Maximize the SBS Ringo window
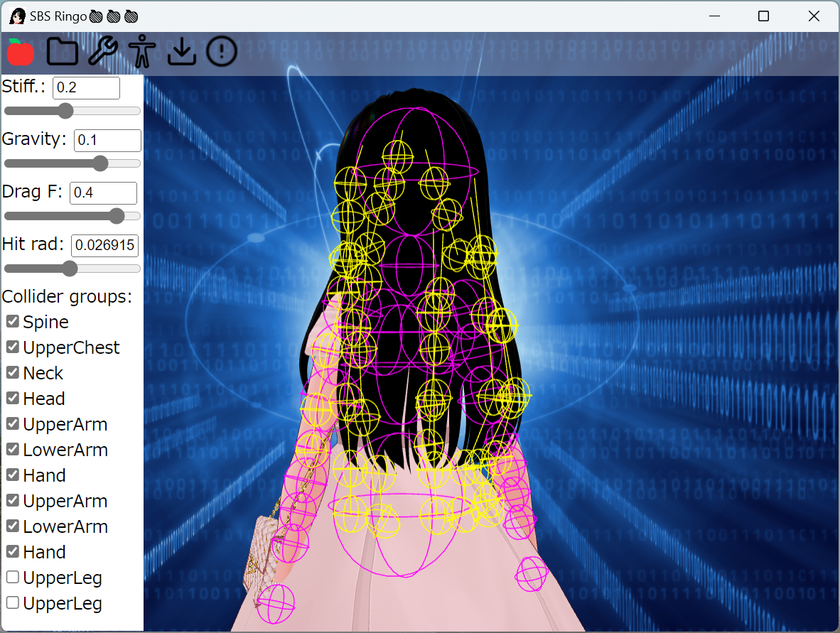 tap(763, 16)
